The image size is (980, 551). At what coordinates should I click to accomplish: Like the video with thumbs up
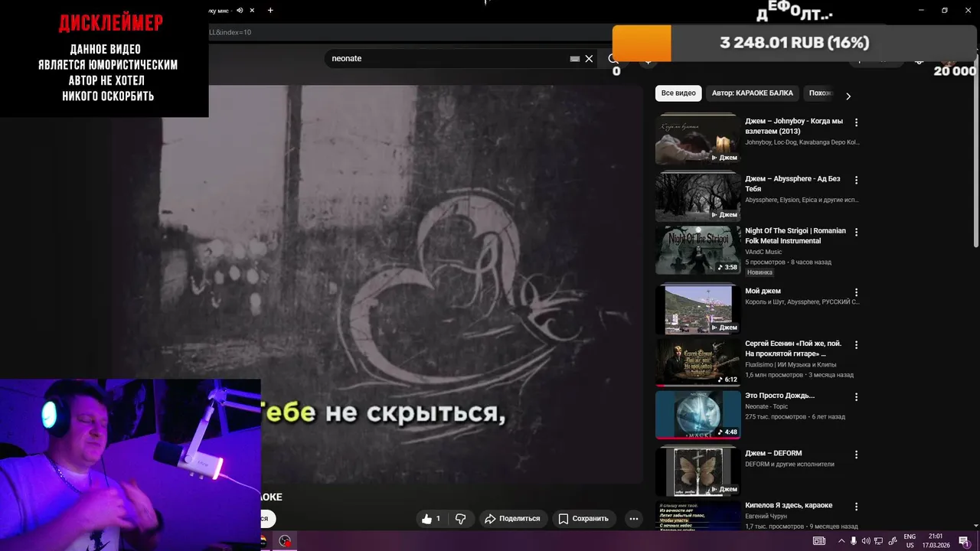click(431, 519)
